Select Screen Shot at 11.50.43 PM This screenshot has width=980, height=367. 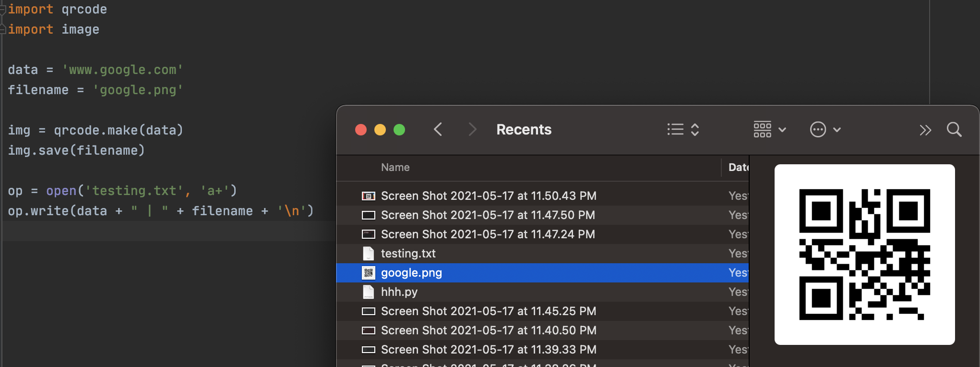click(542, 196)
